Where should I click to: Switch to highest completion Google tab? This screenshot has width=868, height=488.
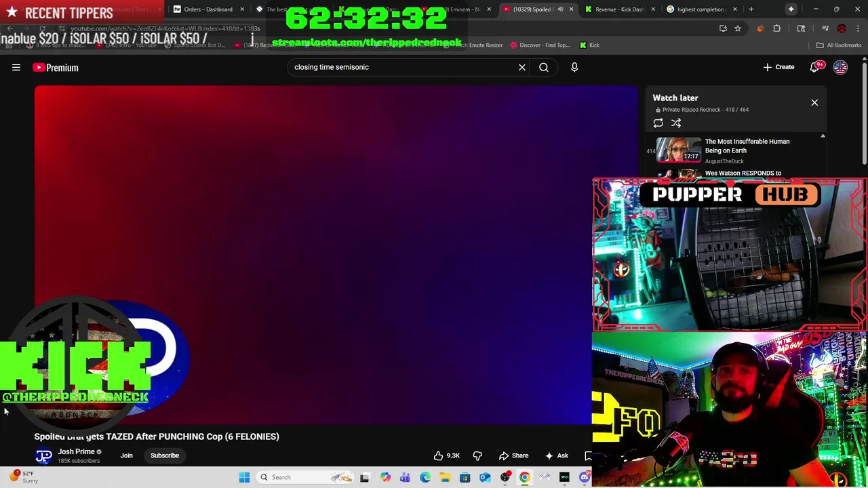pyautogui.click(x=701, y=9)
